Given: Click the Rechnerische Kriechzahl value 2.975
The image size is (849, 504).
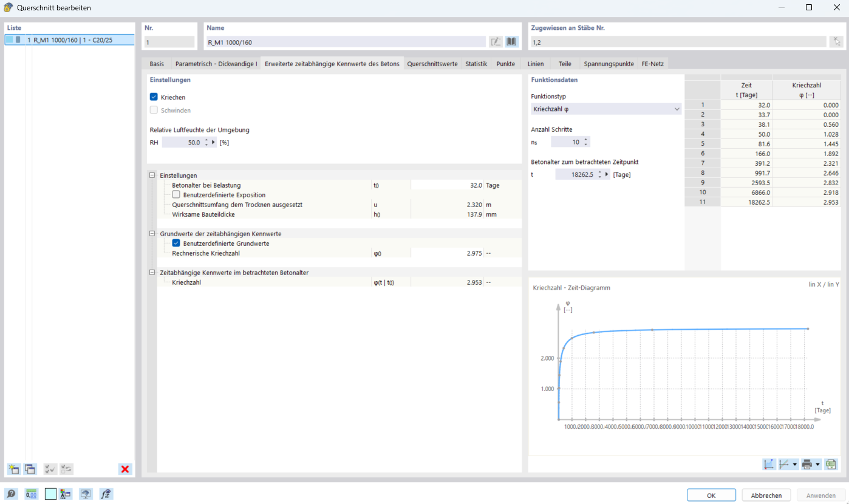Looking at the screenshot, I should 447,253.
